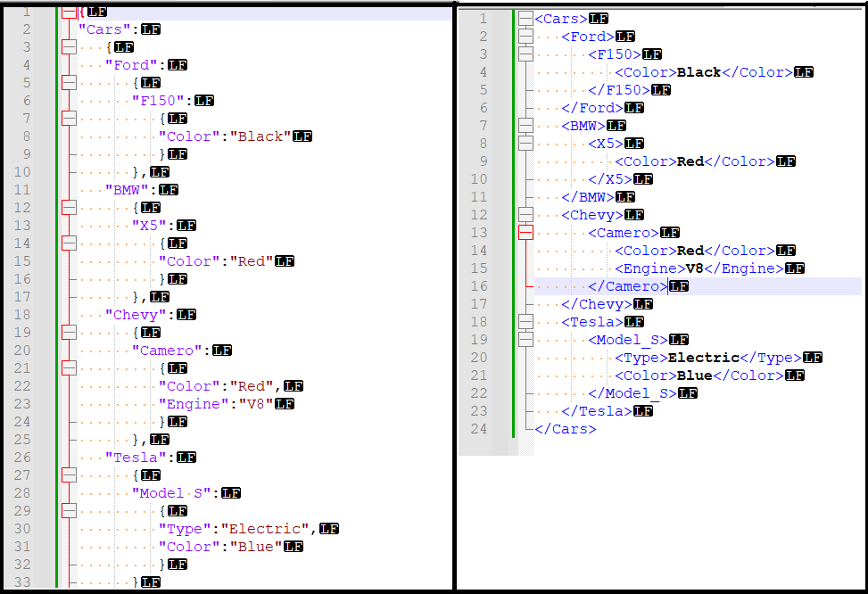
Task: Click the </Model_S> closing tag
Action: [632, 393]
